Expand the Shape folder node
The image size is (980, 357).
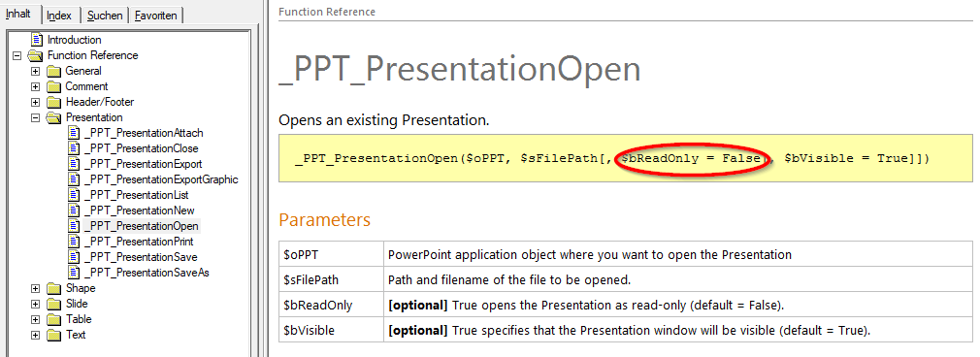[36, 288]
